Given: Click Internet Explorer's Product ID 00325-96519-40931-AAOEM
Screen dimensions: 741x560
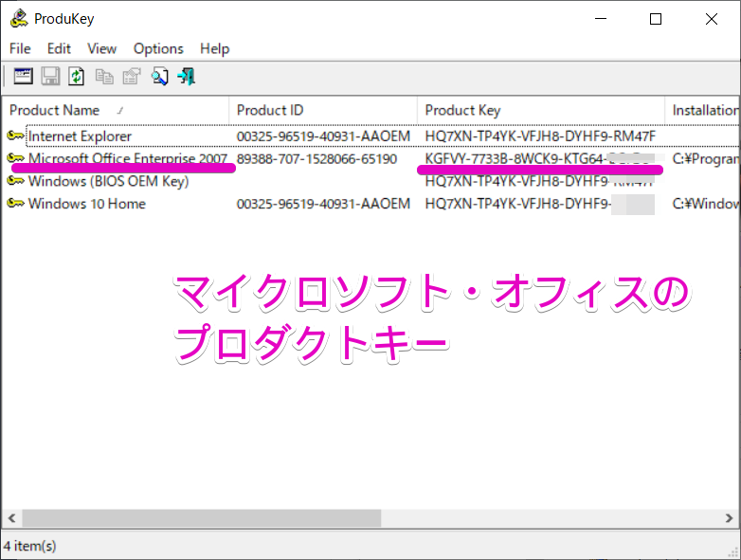Looking at the screenshot, I should click(323, 136).
